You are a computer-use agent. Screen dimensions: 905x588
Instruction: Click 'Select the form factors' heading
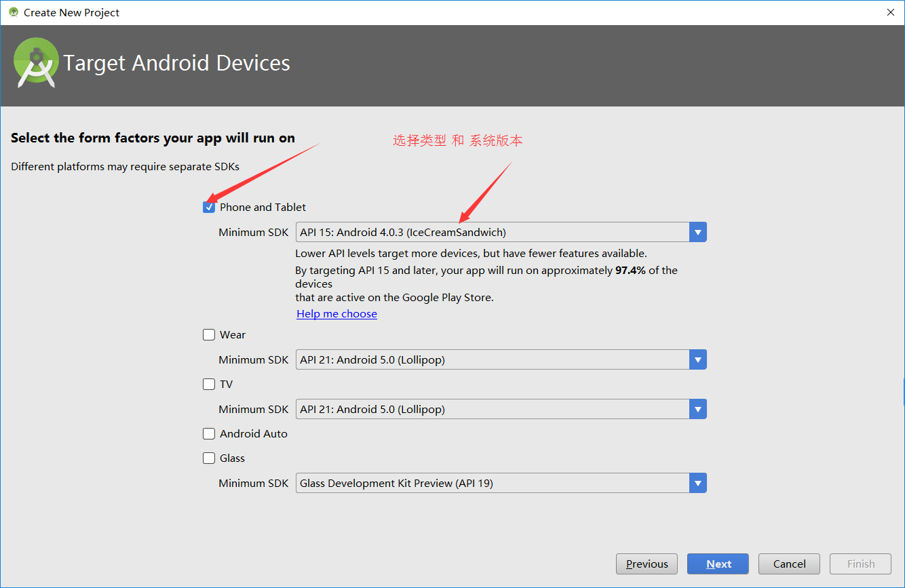pyautogui.click(x=153, y=138)
